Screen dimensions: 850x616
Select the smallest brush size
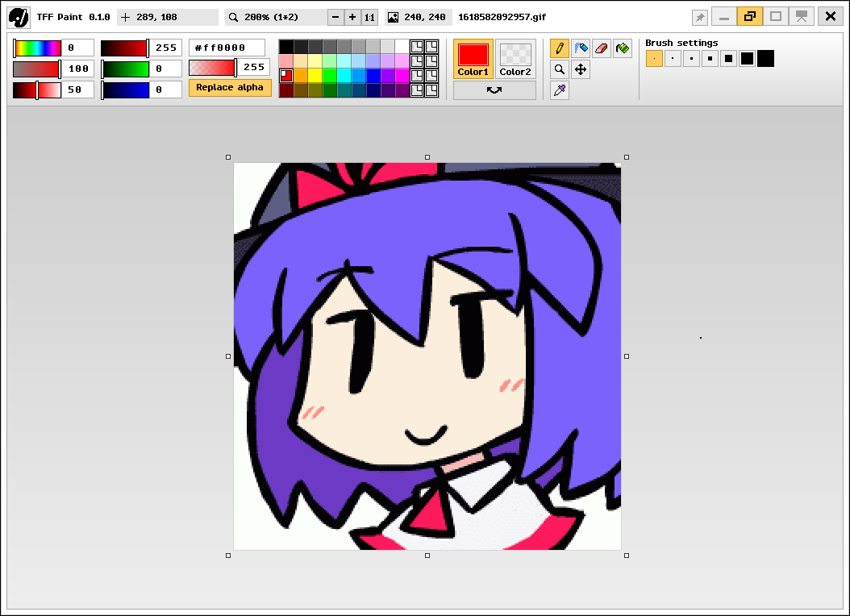pos(654,59)
